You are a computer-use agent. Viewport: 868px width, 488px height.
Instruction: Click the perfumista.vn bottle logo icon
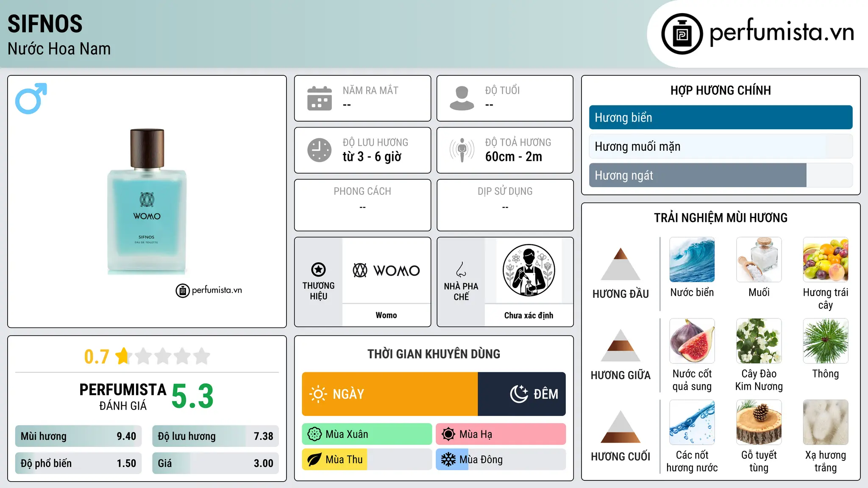682,34
